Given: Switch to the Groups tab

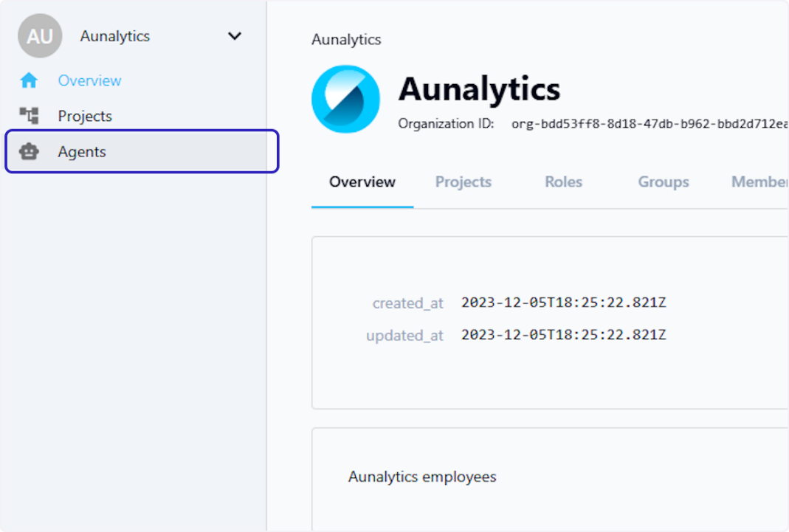Looking at the screenshot, I should click(664, 182).
